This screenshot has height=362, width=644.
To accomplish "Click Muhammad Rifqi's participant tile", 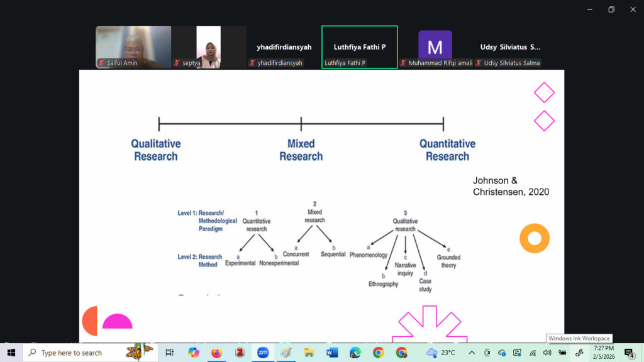I will (435, 47).
